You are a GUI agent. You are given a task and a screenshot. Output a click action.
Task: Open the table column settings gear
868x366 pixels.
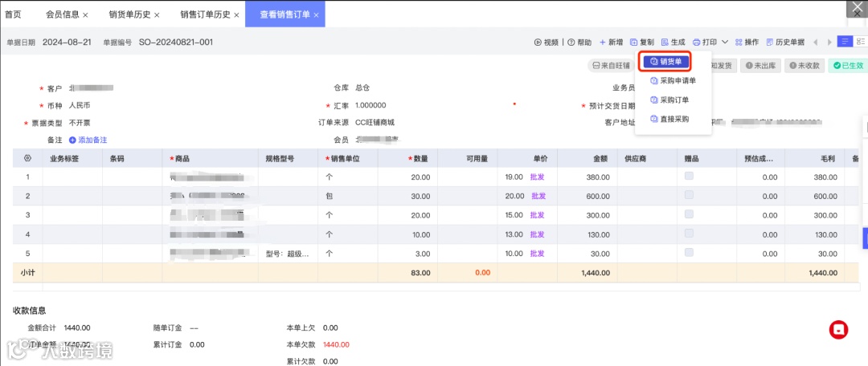[x=27, y=158]
